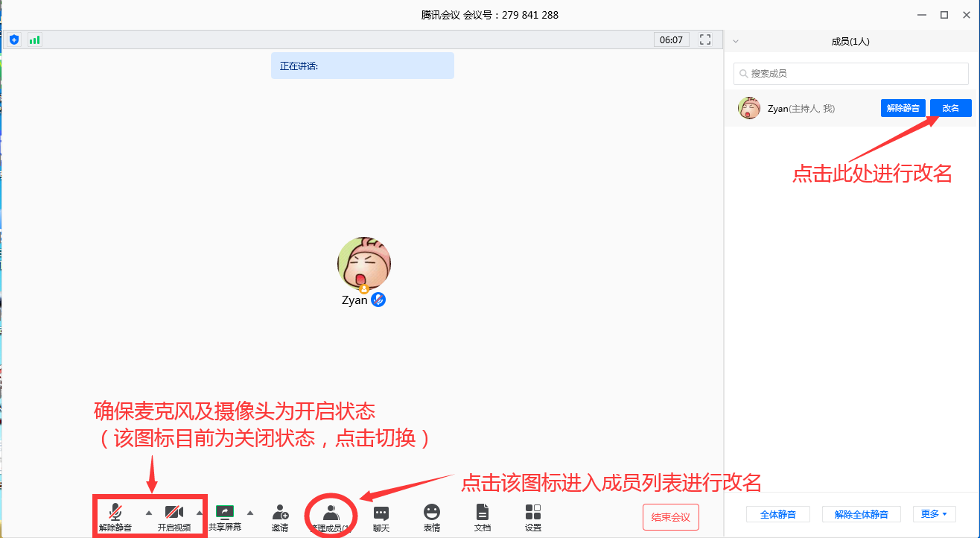Check network quality indicator at top left
Image resolution: width=980 pixels, height=538 pixels.
pos(34,39)
